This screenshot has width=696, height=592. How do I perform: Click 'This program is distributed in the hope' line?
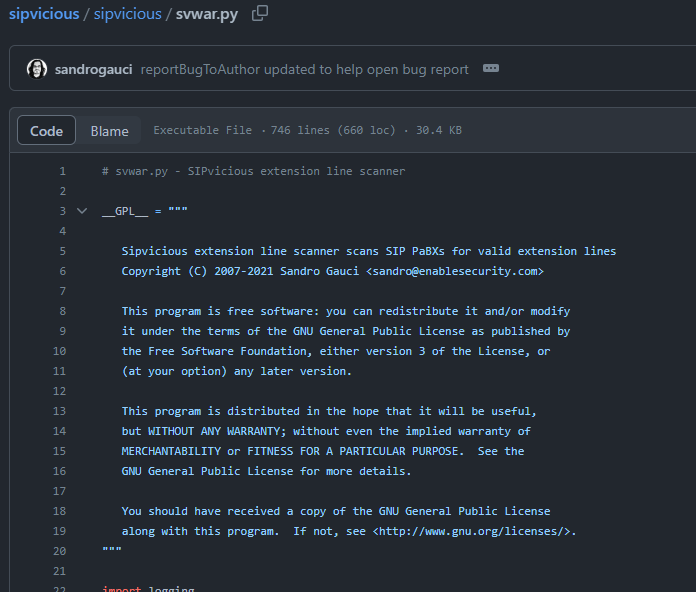click(x=329, y=411)
